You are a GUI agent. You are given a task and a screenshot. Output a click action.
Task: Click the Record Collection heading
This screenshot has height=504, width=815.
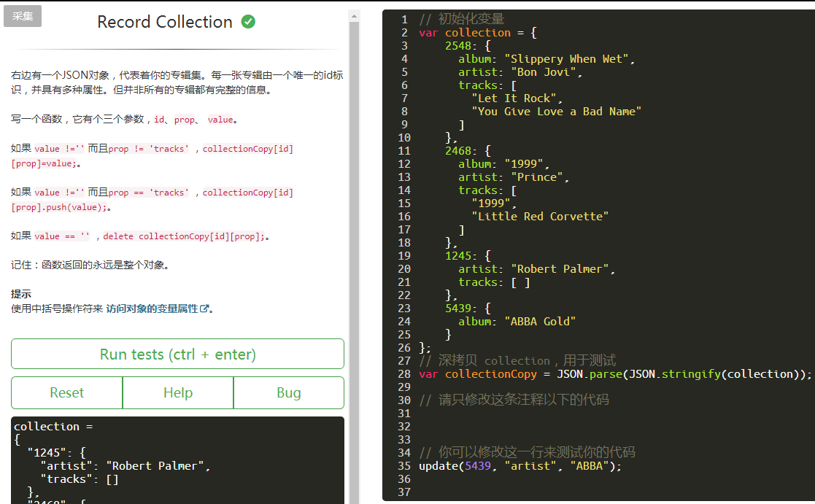[165, 22]
